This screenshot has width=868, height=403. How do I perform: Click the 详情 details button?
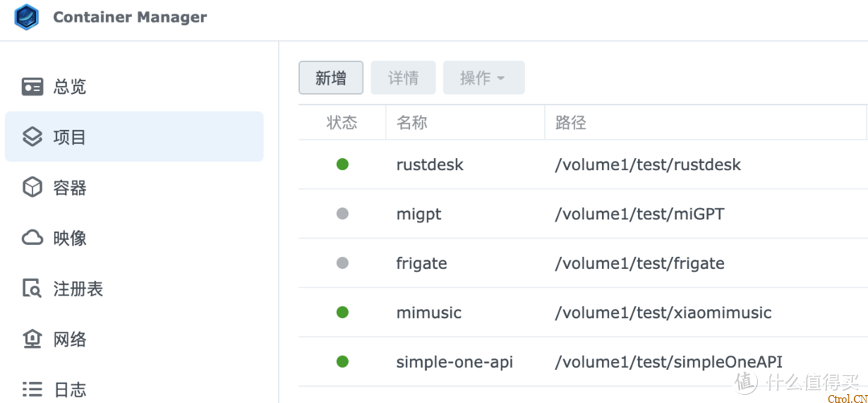pyautogui.click(x=403, y=78)
